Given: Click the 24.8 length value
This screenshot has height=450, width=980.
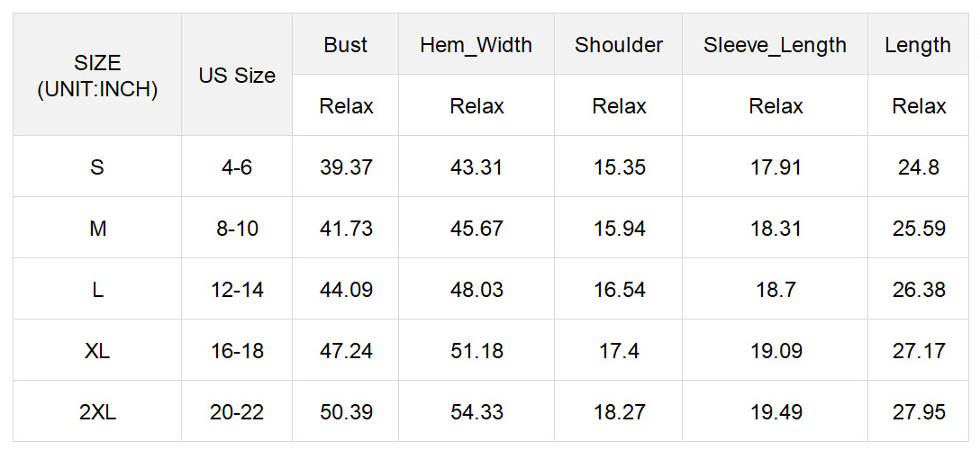Looking at the screenshot, I should coord(919,167).
